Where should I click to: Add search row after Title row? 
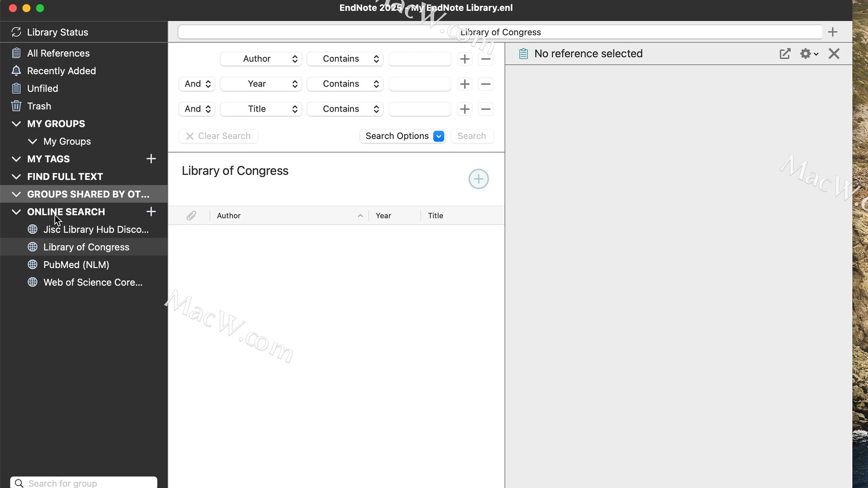coord(465,109)
